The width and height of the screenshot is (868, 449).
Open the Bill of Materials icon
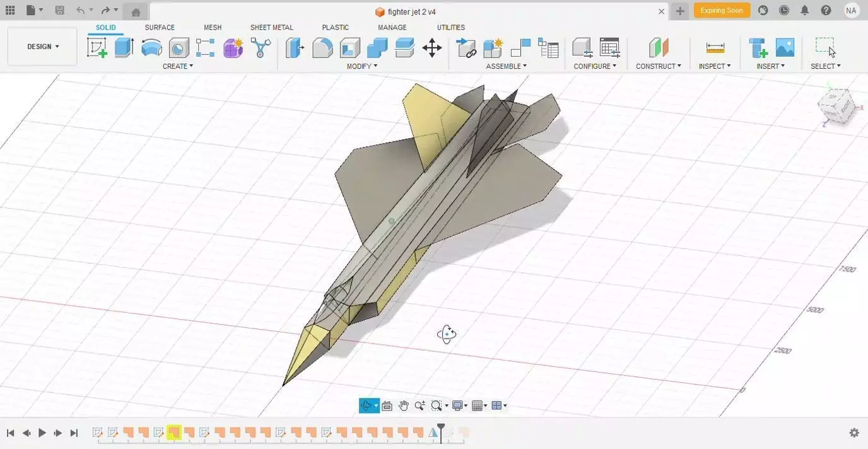tap(548, 48)
